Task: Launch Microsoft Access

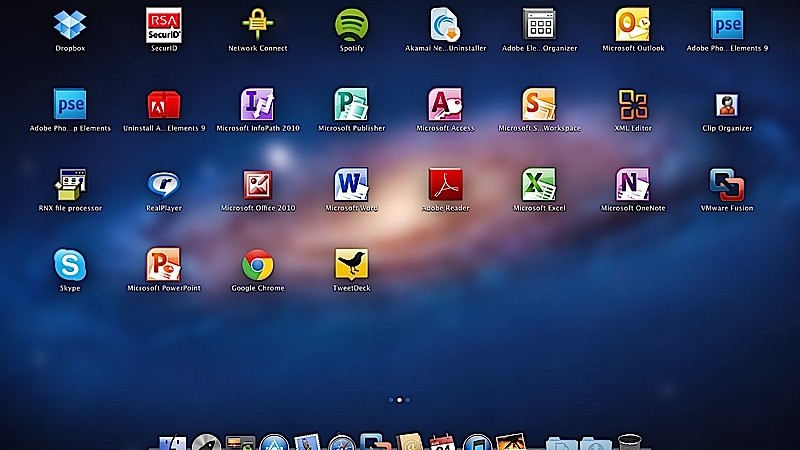Action: [x=445, y=104]
